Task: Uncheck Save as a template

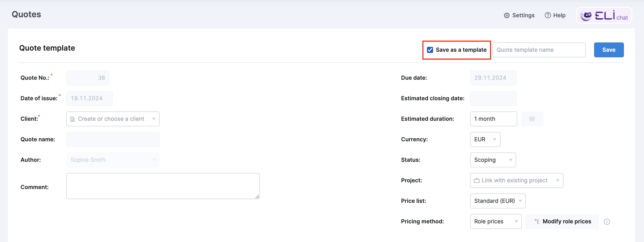Action: (x=430, y=50)
